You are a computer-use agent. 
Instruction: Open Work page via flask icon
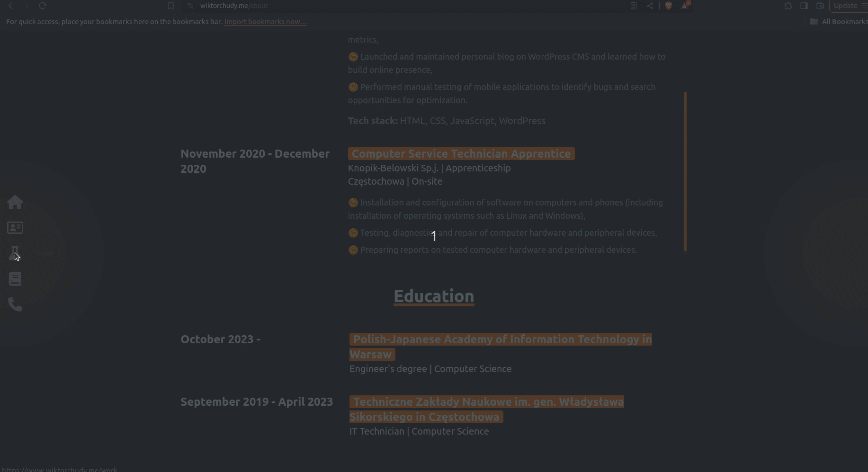point(14,253)
